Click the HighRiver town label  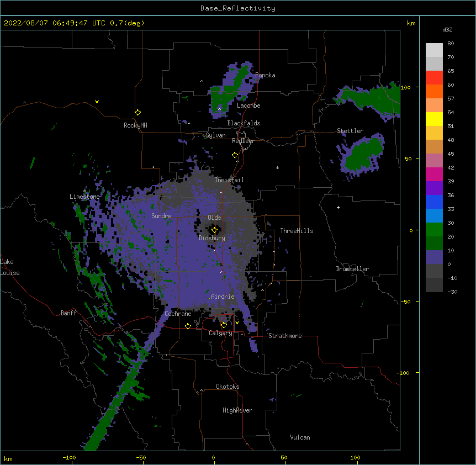(x=237, y=410)
